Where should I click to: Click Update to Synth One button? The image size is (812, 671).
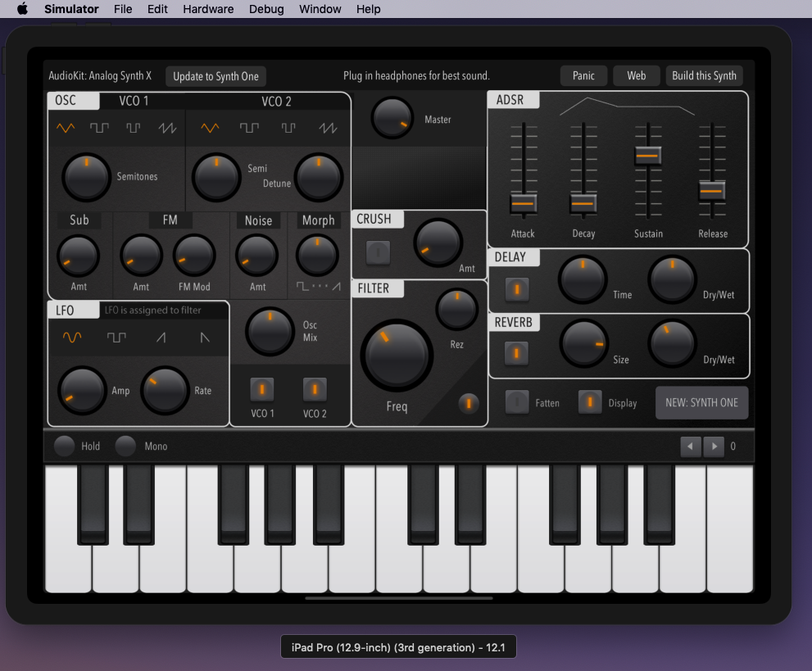point(215,76)
